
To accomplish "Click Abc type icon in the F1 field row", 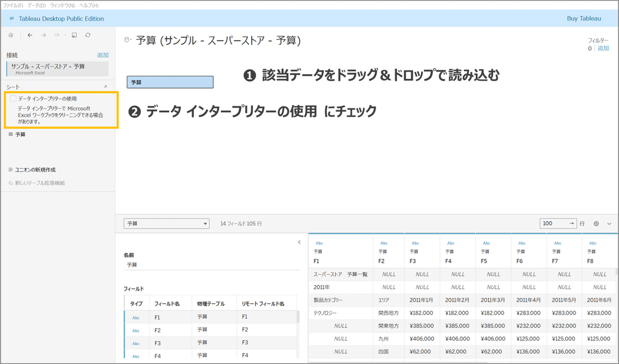I will tap(136, 318).
